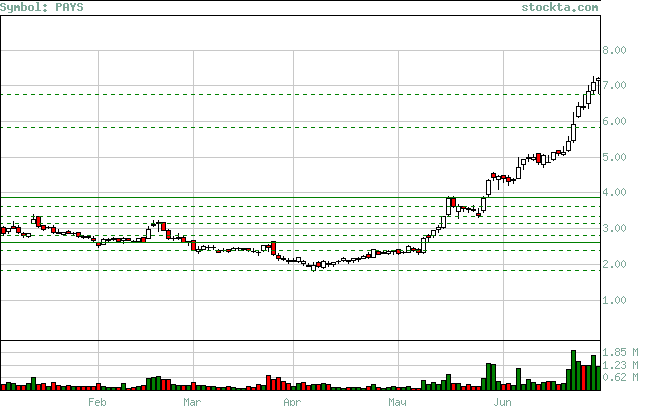655x406 pixels.
Task: Click the red candlestick at the mid-May peak
Action: coord(453,203)
